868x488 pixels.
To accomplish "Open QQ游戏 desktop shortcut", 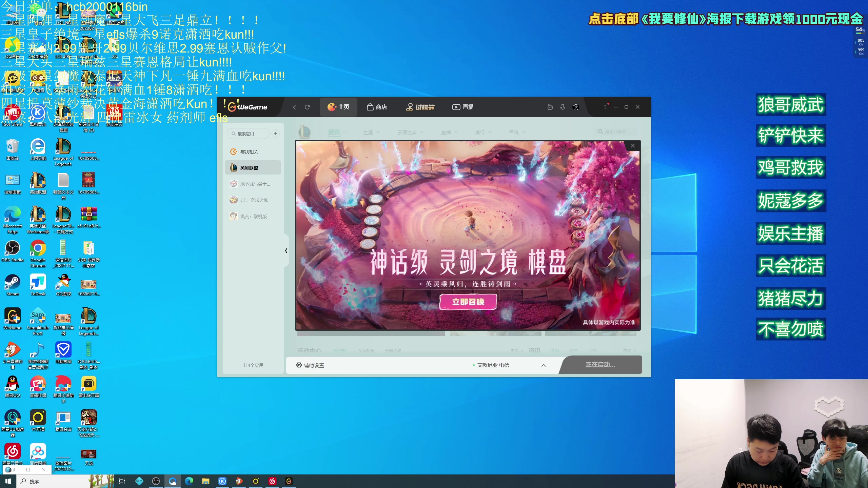I will [x=63, y=285].
